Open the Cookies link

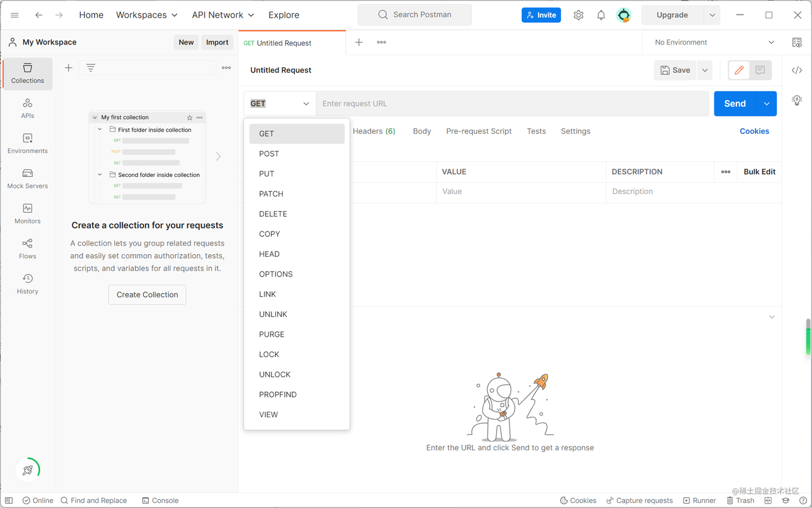tap(754, 131)
